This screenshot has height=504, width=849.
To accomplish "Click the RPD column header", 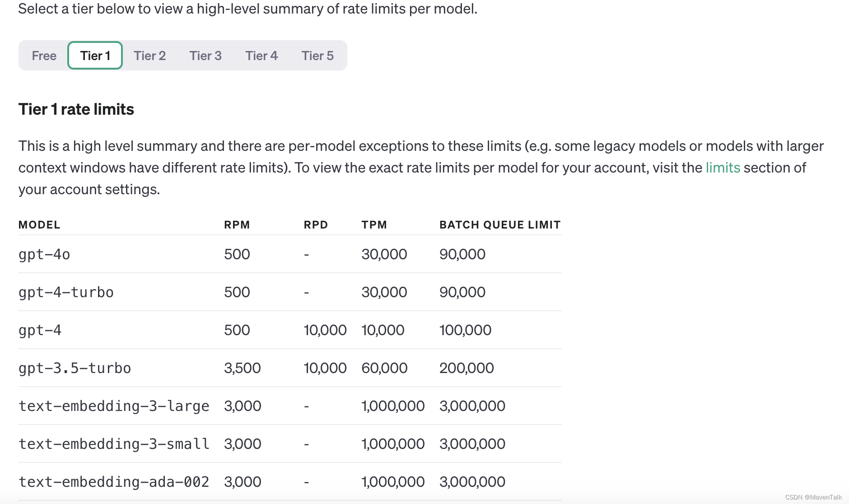I will [316, 225].
